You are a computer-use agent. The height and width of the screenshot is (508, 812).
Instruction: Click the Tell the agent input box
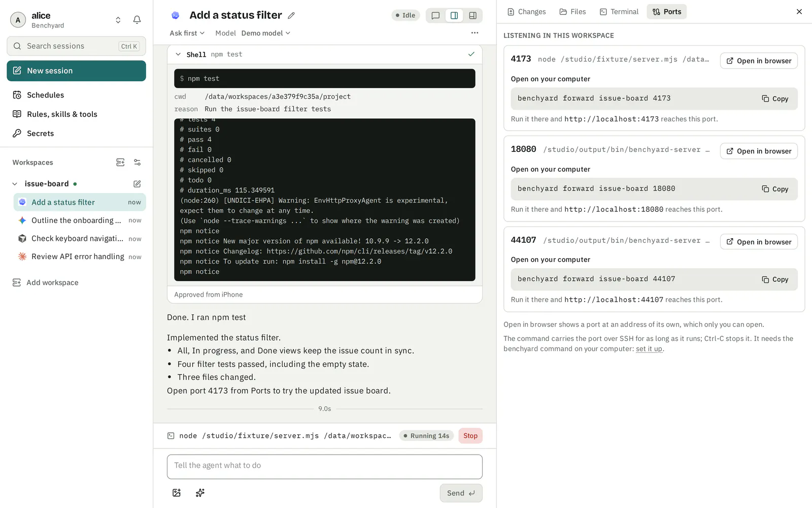(x=325, y=466)
